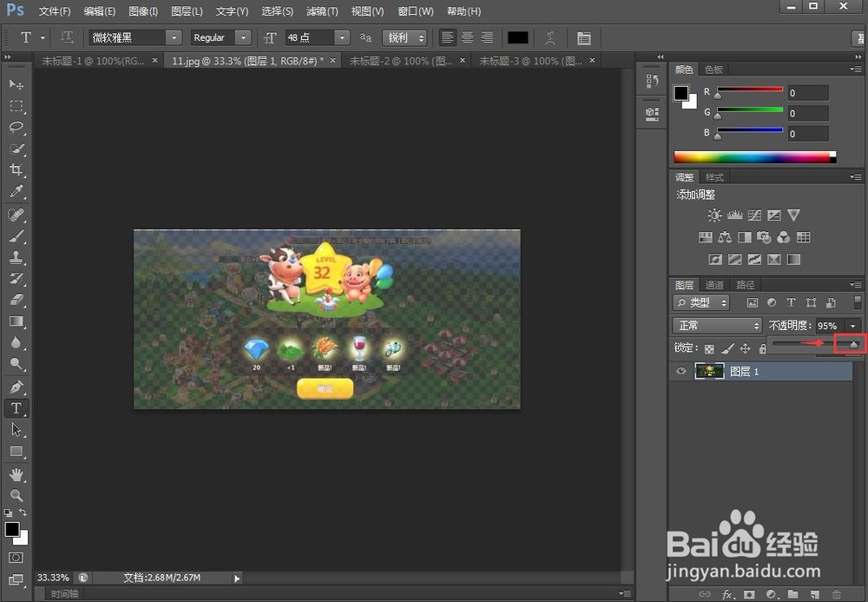This screenshot has height=602, width=868.
Task: Open anti-aliasing dropdown 锐利
Action: click(x=404, y=37)
